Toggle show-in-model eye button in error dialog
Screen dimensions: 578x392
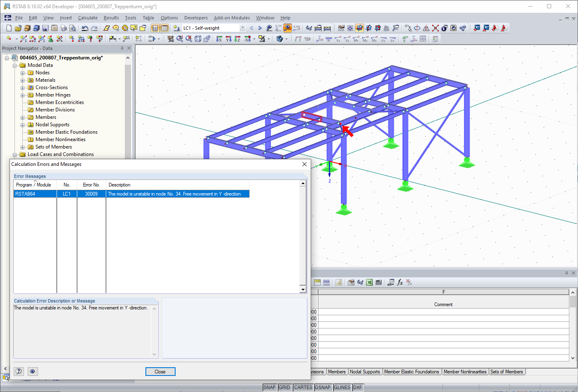tap(33, 371)
